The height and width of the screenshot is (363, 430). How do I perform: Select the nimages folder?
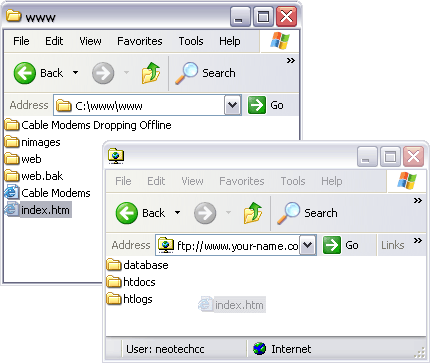click(33, 142)
